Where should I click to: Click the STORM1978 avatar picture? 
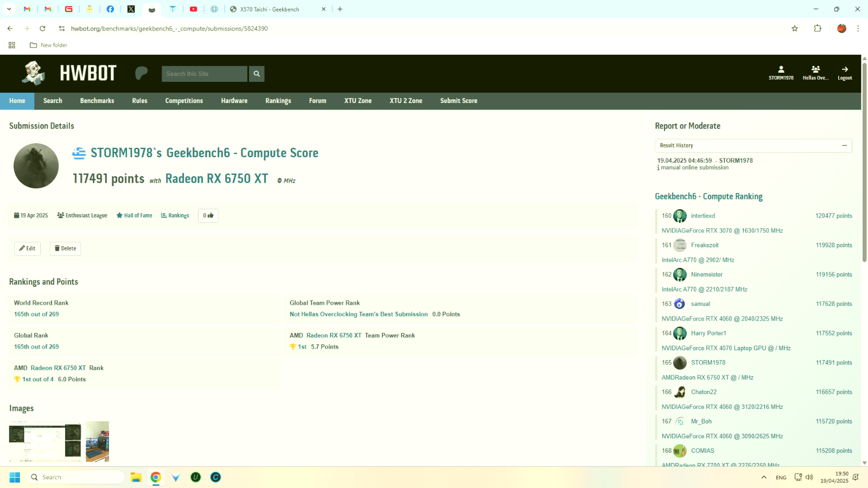36,166
